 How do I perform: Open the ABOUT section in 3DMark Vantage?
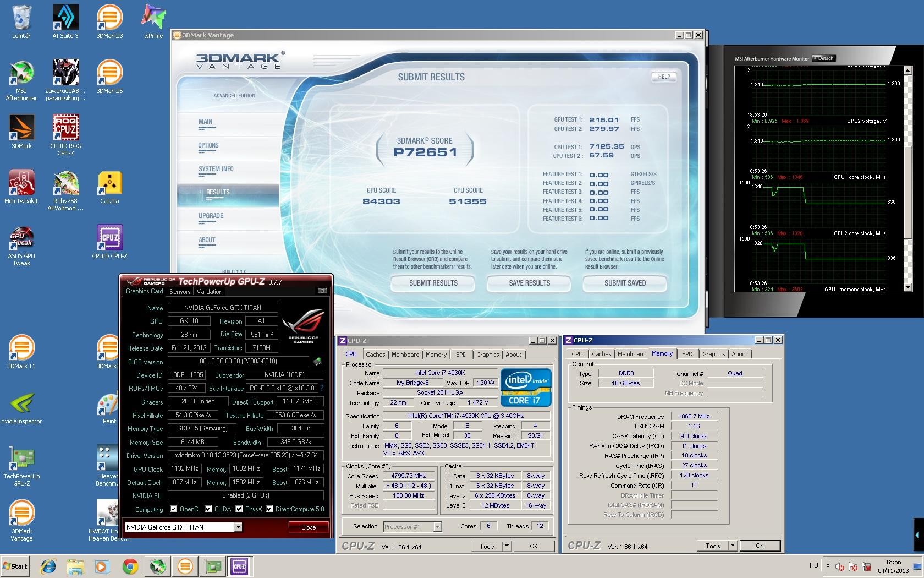207,240
